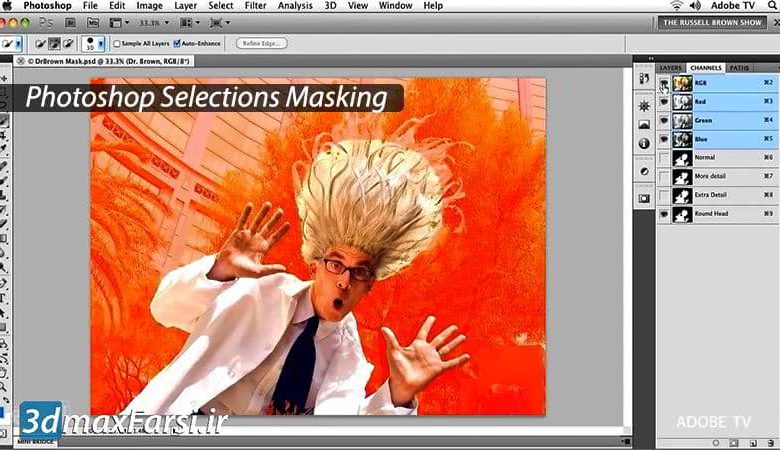Choose the Subtract from selection mode icon
The height and width of the screenshot is (450, 780).
(68, 44)
